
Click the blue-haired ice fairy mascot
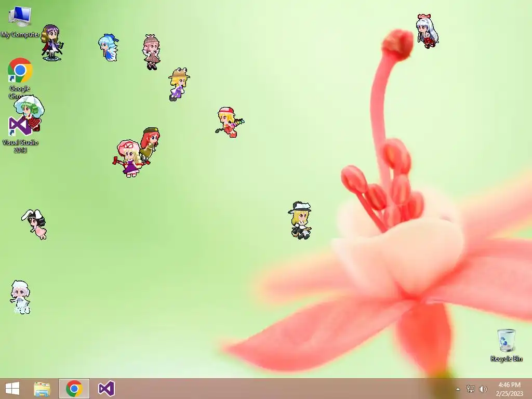[x=109, y=47]
